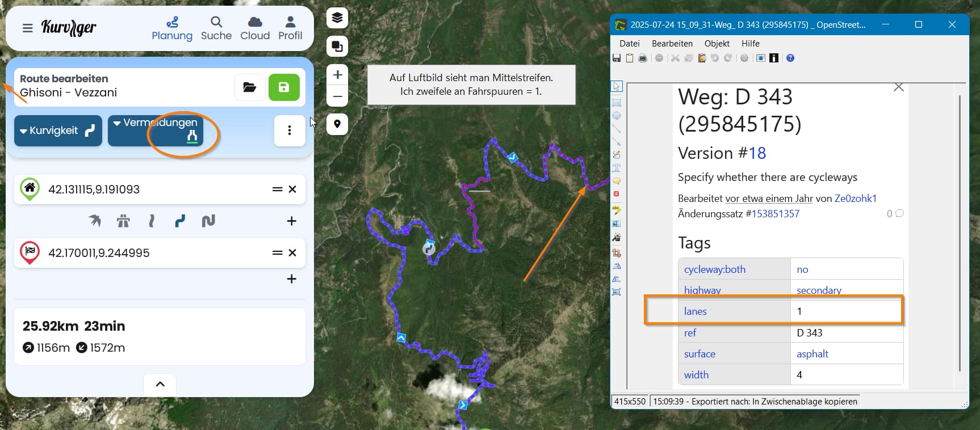
Task: Expand the Vermeidungen dropdown
Action: [155, 130]
